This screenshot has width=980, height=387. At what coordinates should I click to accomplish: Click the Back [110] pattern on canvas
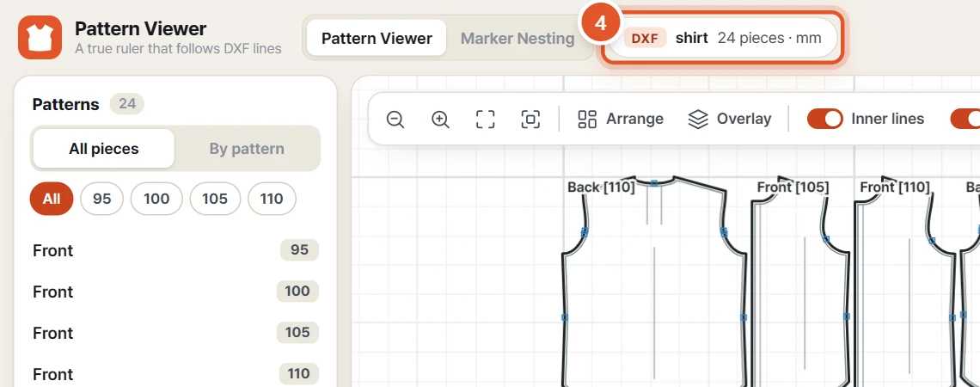point(653,281)
